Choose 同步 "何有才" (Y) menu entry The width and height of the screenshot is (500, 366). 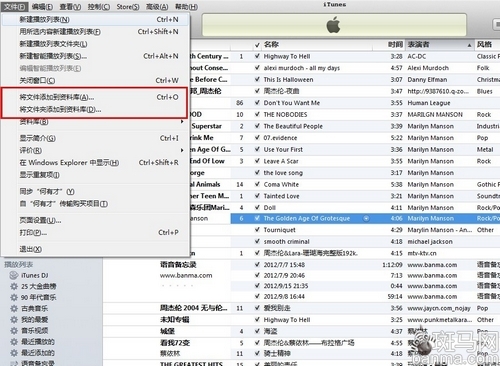click(96, 191)
